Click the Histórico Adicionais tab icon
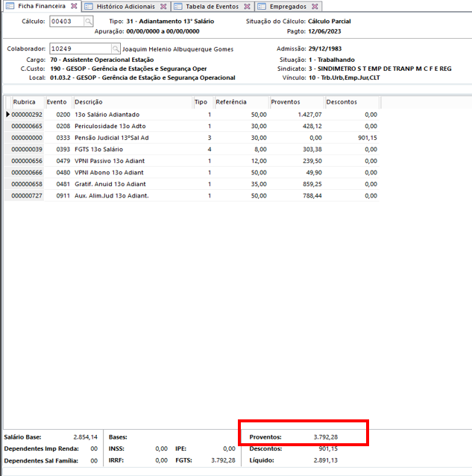Image resolution: width=472 pixels, height=476 pixels. pos(89,7)
